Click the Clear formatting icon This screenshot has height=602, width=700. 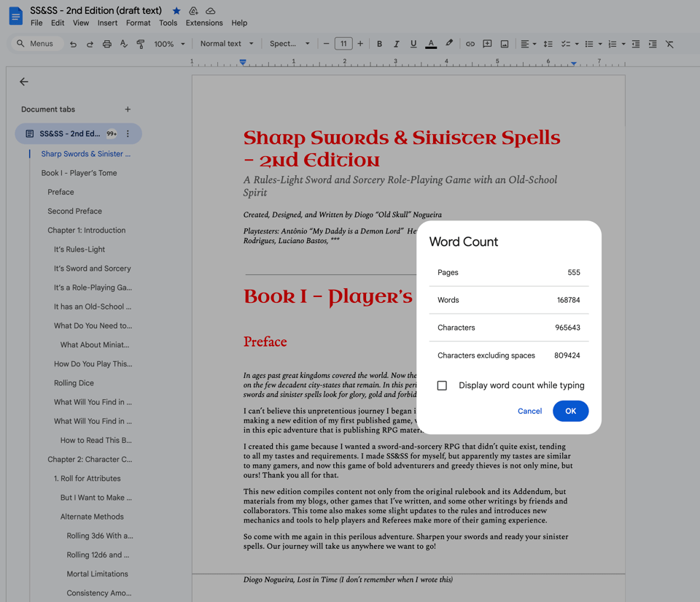click(669, 44)
